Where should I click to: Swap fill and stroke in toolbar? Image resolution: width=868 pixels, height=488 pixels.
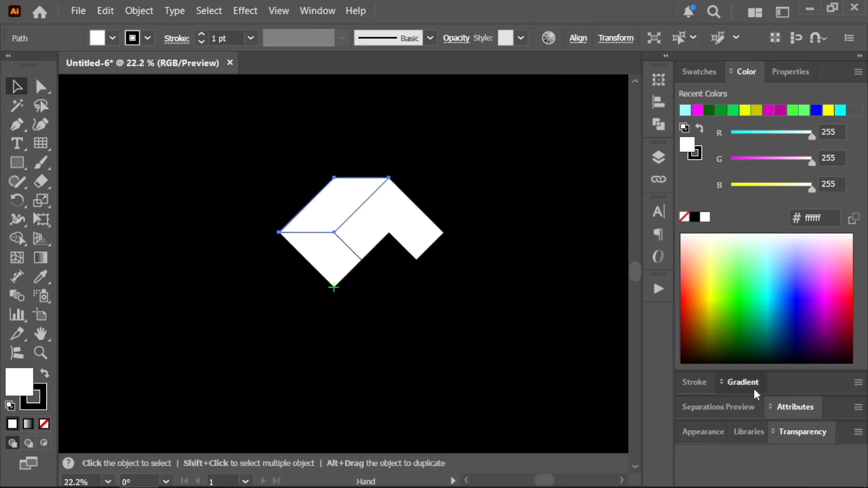coord(44,373)
